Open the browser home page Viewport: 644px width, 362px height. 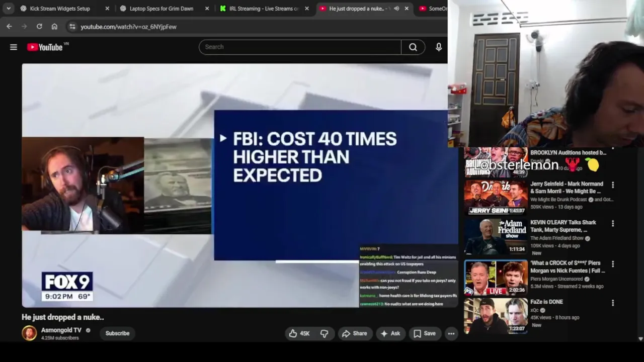pyautogui.click(x=54, y=27)
